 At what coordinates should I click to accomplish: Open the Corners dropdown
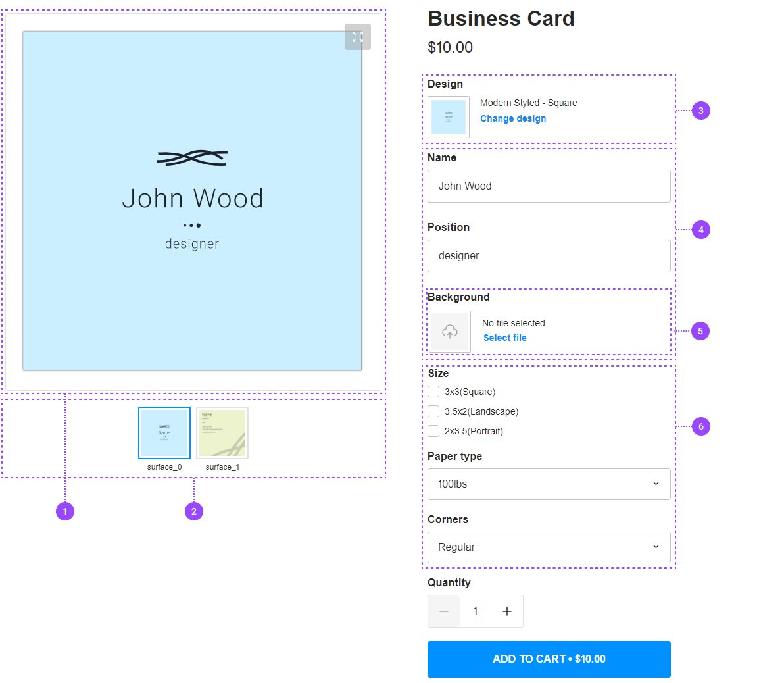click(x=549, y=547)
